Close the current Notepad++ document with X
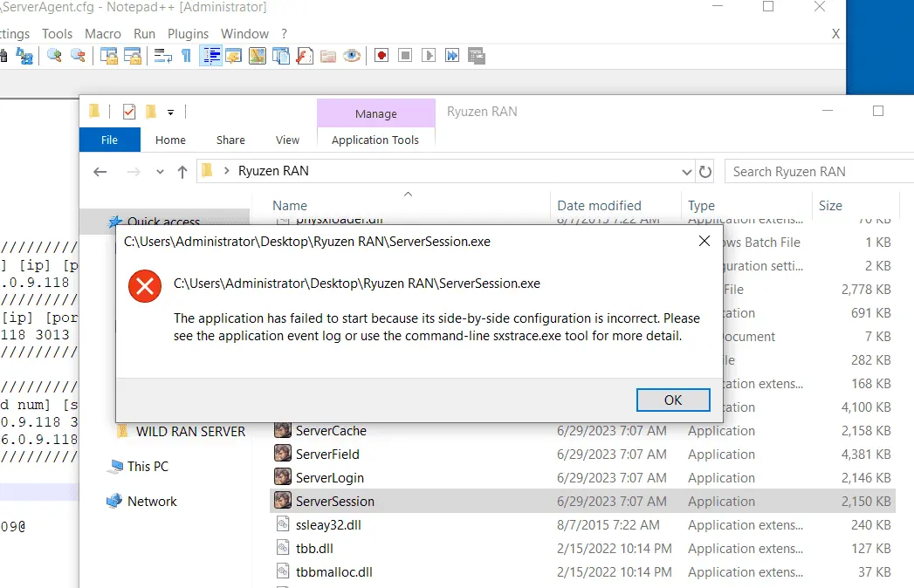The width and height of the screenshot is (914, 588). point(835,34)
